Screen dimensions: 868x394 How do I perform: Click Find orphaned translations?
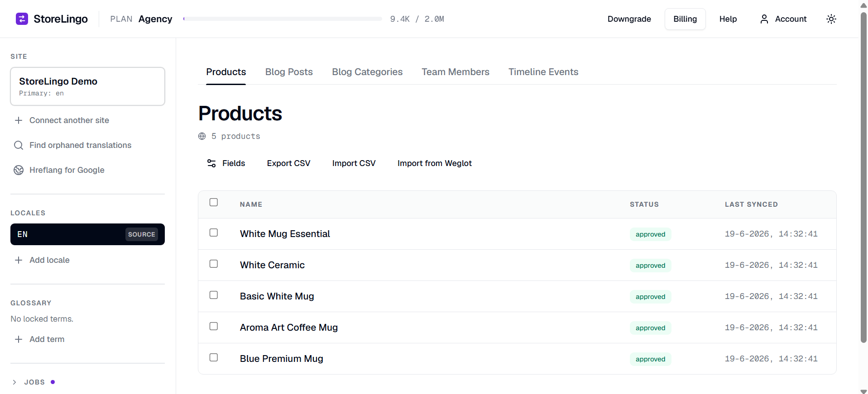[81, 145]
